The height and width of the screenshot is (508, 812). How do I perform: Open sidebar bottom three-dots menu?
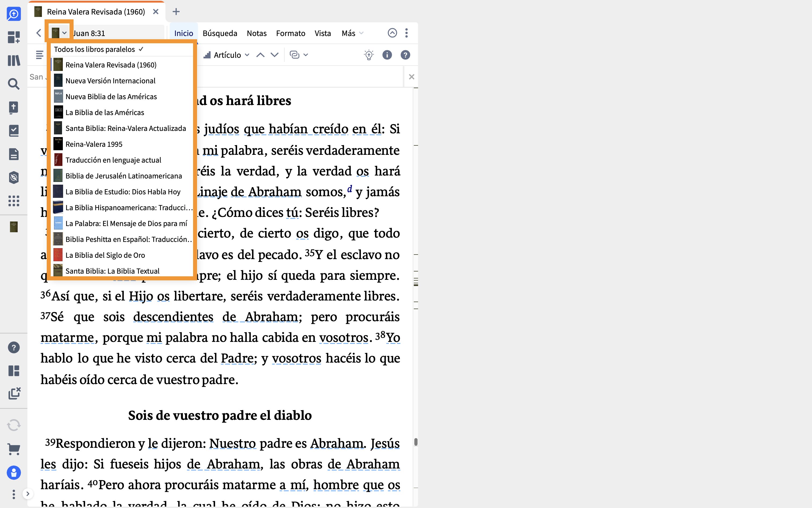pyautogui.click(x=14, y=494)
